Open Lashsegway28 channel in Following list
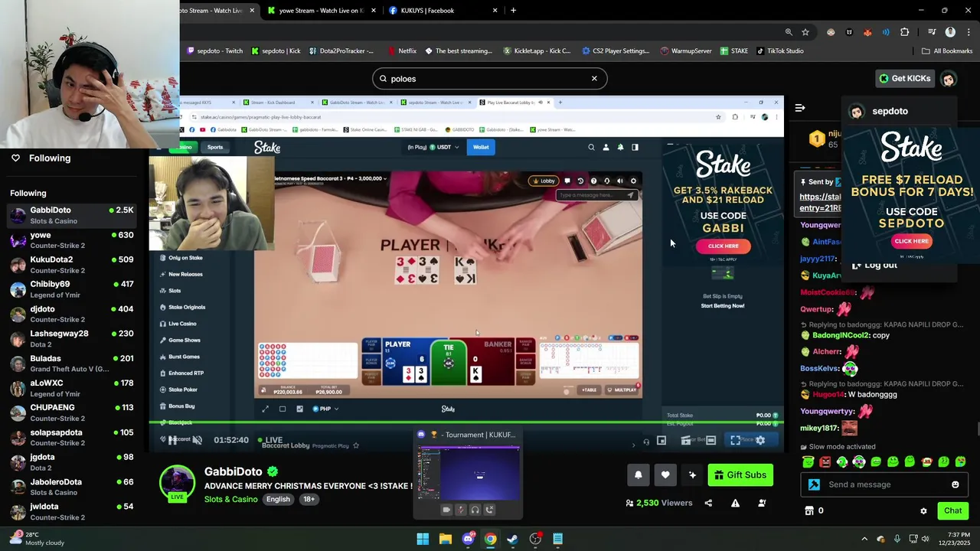 coord(73,339)
